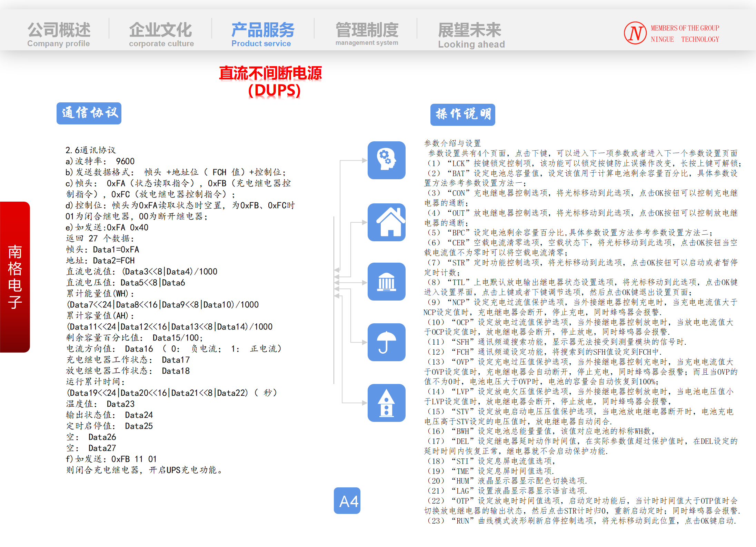Click 定时启停值: Data25 line
756x547 pixels.
click(109, 426)
